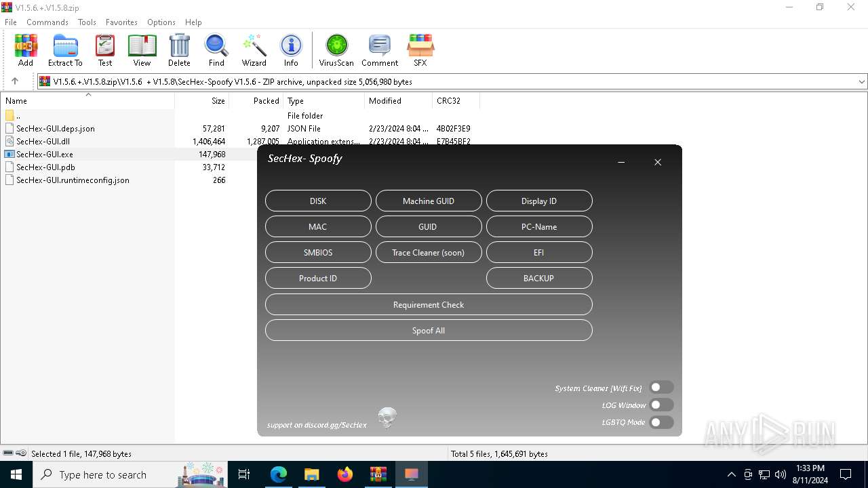This screenshot has height=488, width=868.
Task: Switch to WinRAR taskbar icon
Action: tap(378, 474)
